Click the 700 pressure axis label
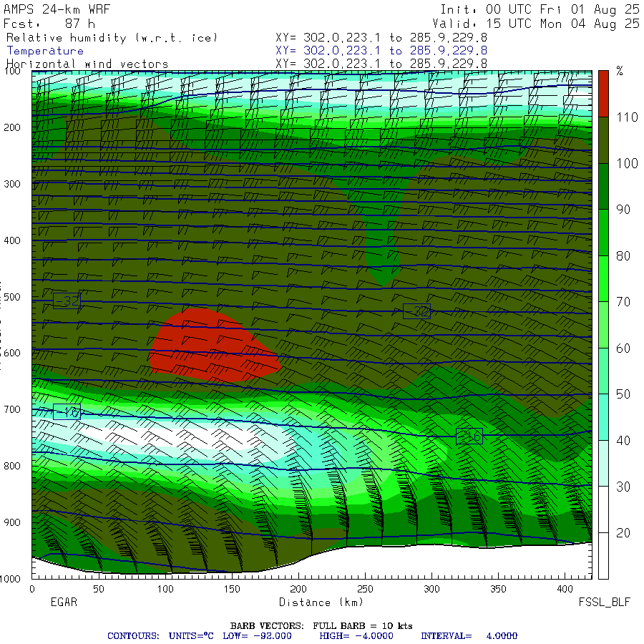 coord(12,409)
